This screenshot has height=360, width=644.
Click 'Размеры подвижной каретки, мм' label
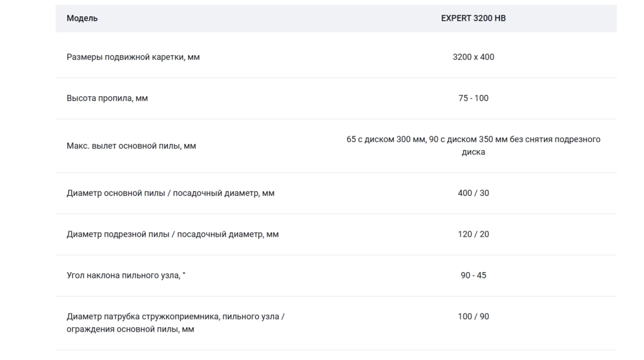click(133, 57)
